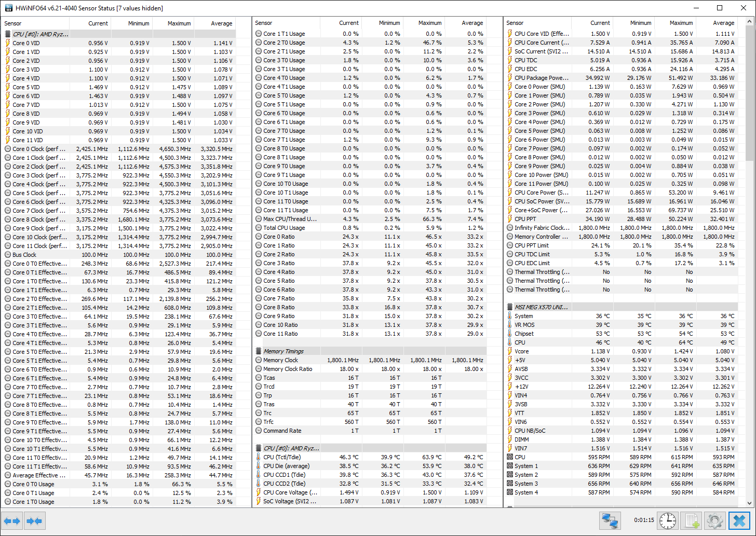
Task: Click the fan icon beside System 1
Action: 510,466
